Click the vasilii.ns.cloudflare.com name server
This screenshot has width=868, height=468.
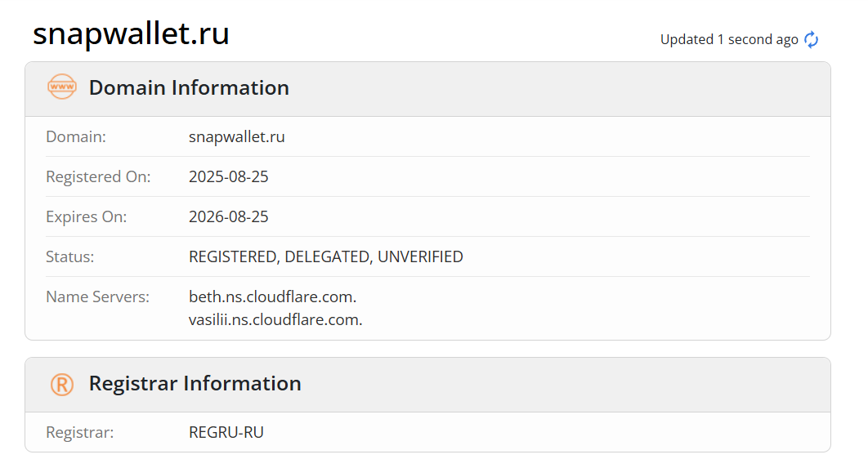coord(275,319)
